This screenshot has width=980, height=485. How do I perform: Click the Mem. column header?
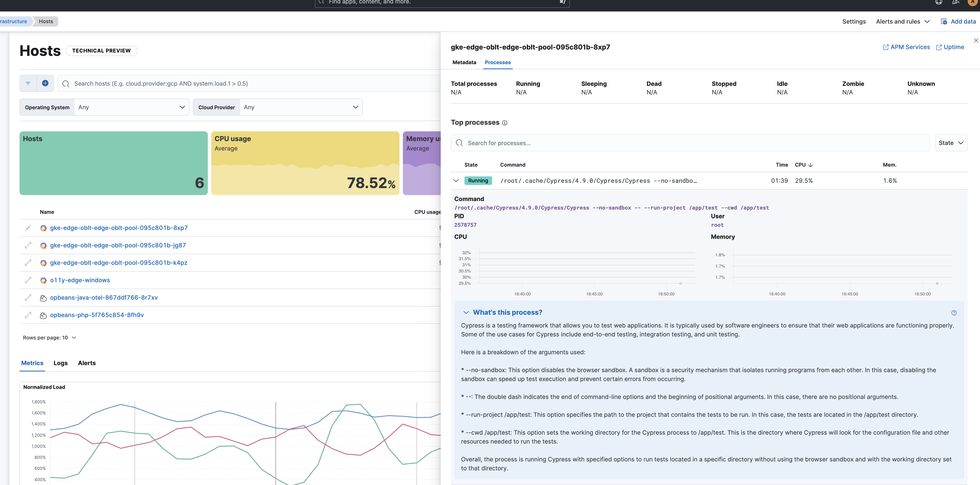click(x=889, y=165)
